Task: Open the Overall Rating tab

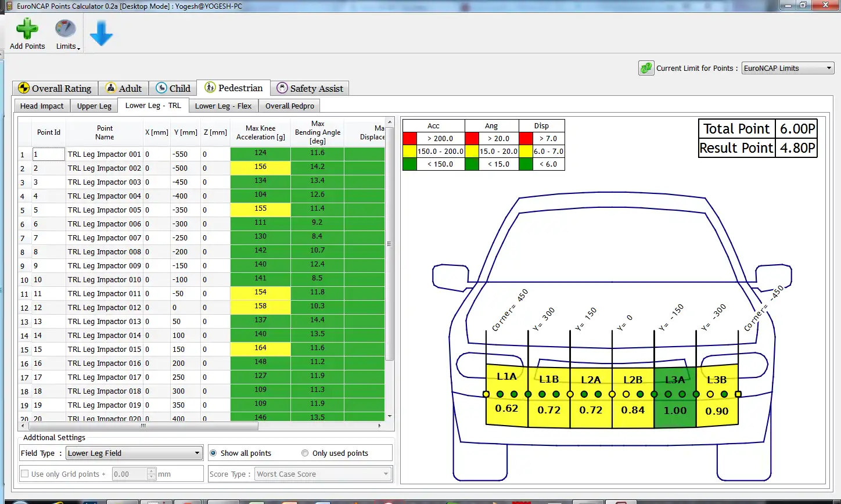Action: 55,88
